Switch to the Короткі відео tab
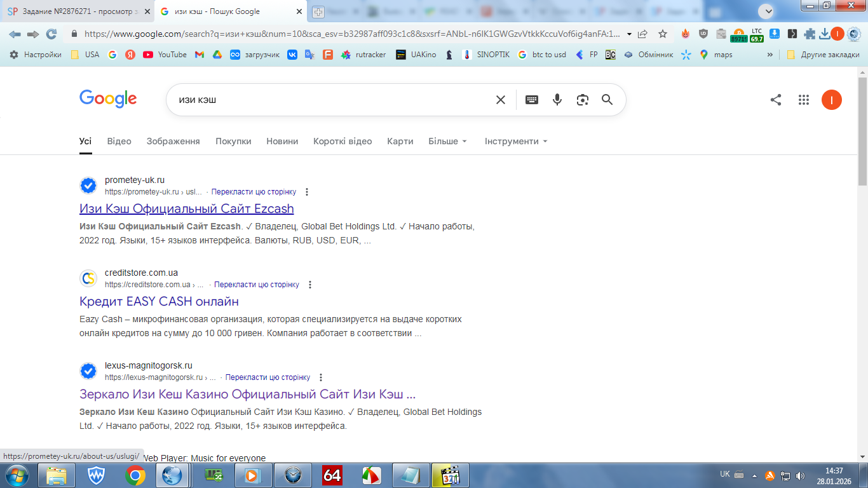The width and height of the screenshot is (868, 488). (342, 141)
